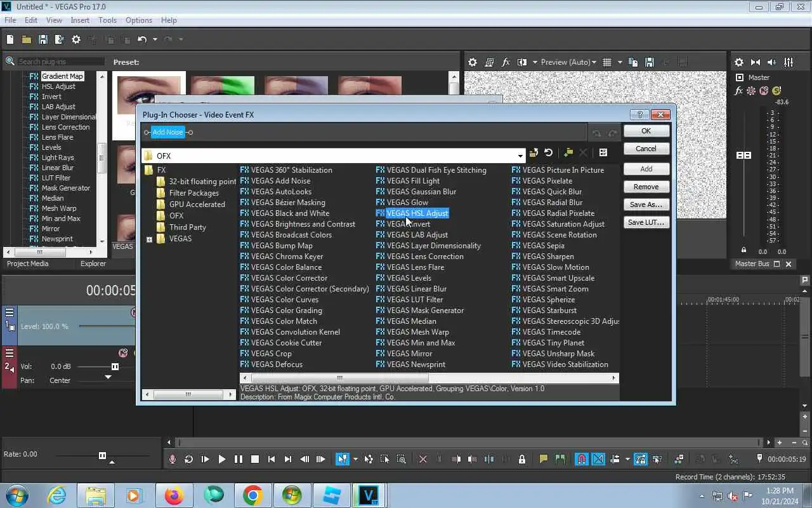Open the Edit menu

[31, 20]
